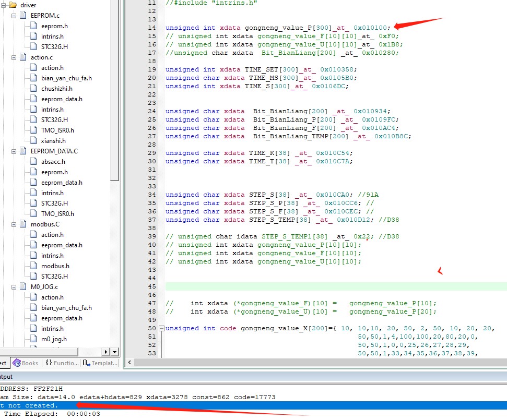This screenshot has width=507, height=420.
Task: Click the editor horizontal scroll-left arrow
Action: pos(129,362)
